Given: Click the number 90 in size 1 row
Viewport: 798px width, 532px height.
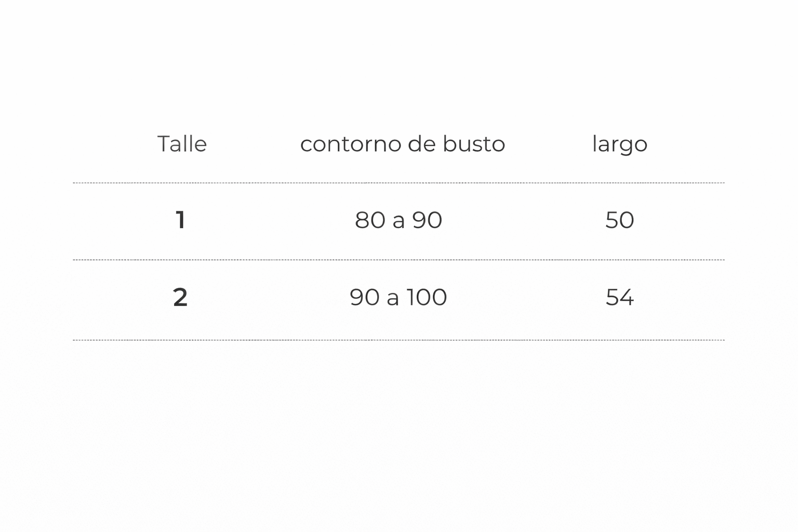Looking at the screenshot, I should pyautogui.click(x=427, y=220).
